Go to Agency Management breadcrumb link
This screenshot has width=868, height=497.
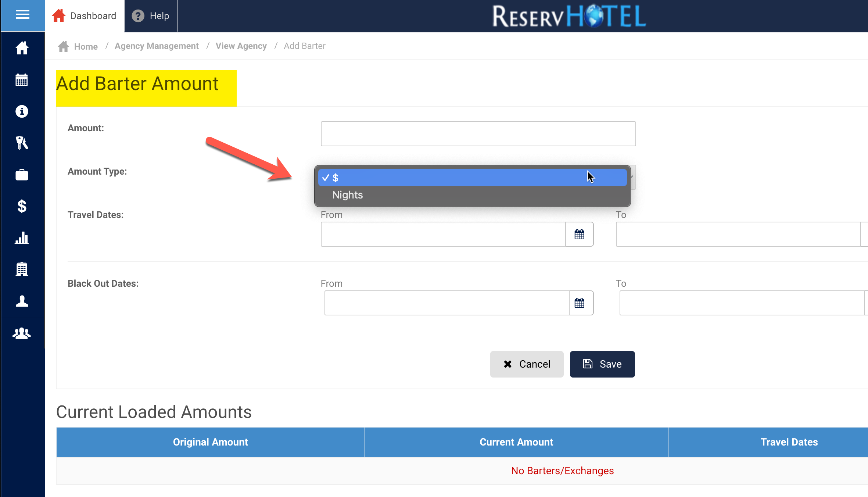click(157, 46)
